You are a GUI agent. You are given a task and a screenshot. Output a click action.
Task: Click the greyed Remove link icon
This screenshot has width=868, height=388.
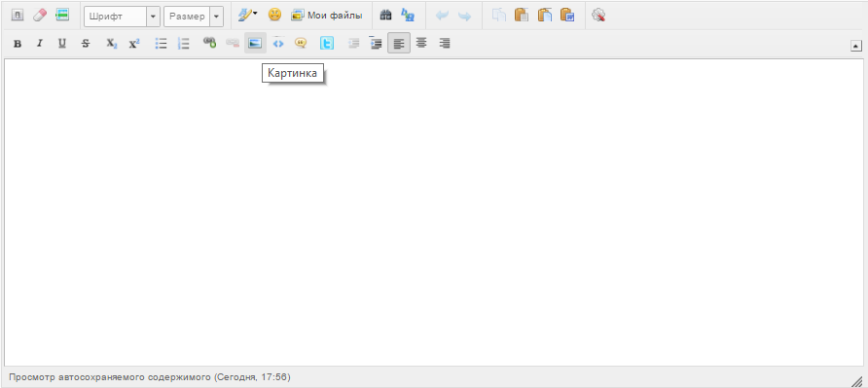pyautogui.click(x=232, y=43)
